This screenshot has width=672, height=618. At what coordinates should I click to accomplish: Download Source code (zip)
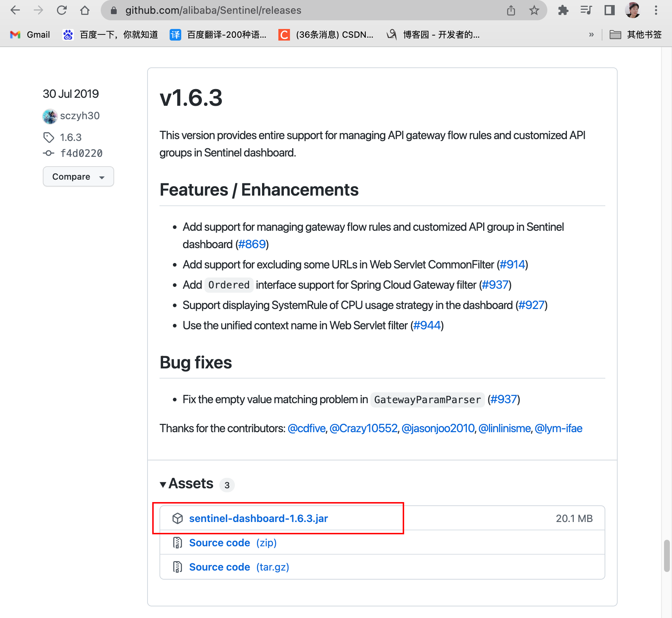233,543
